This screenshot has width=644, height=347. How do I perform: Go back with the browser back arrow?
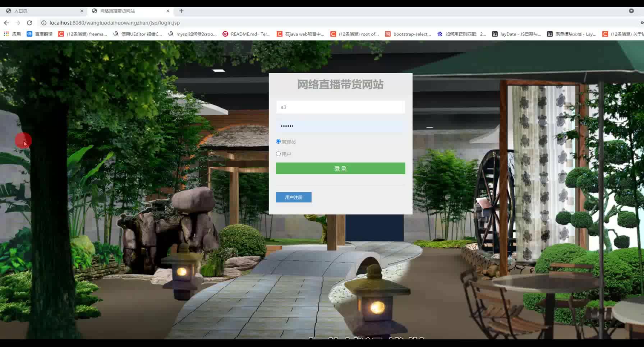6,23
